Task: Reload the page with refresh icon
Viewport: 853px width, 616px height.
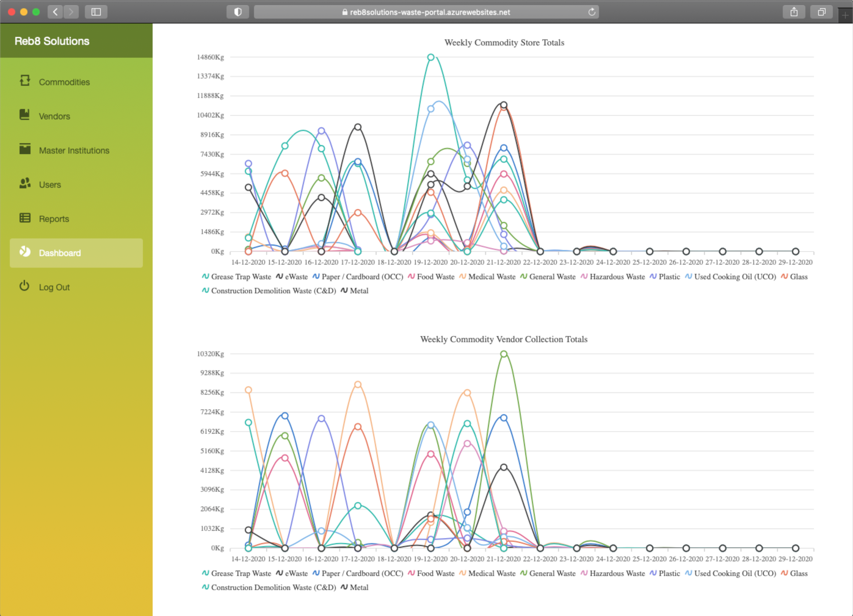Action: click(592, 12)
